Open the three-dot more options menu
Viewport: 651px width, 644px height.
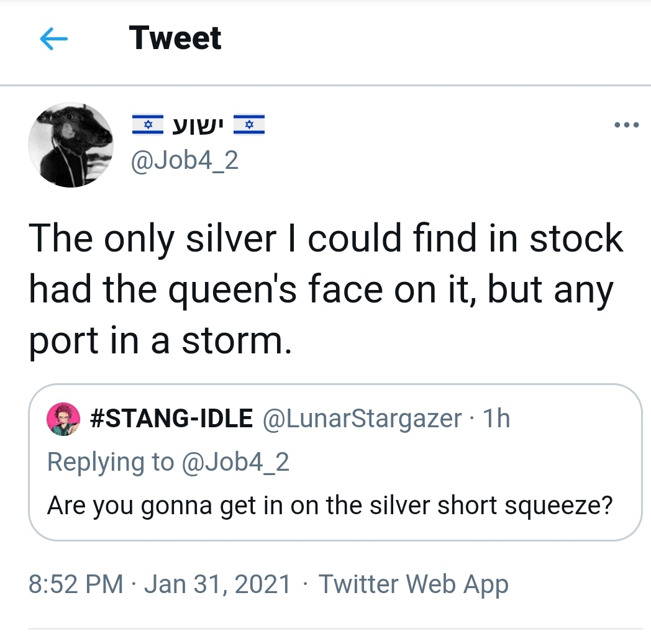coord(626,125)
